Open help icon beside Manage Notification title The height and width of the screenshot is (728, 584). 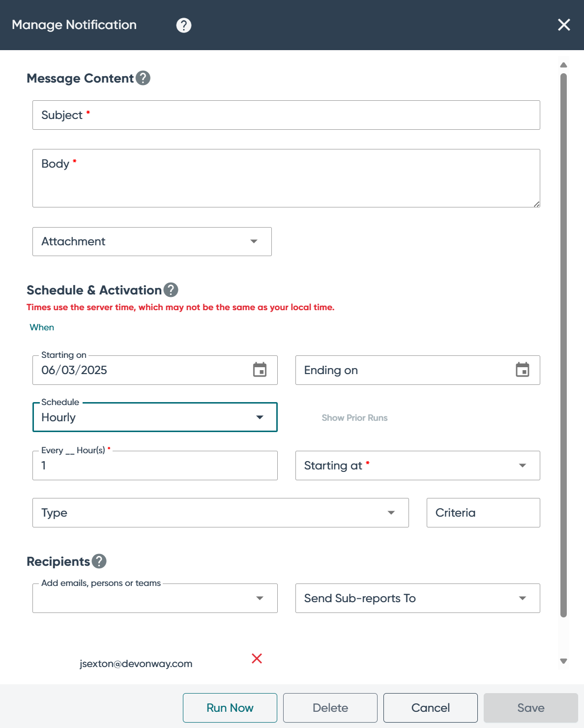click(184, 25)
